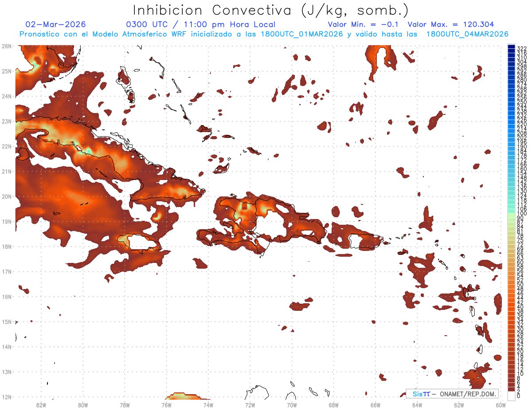
Task: Click the "24N" latitude label
Action: point(6,96)
